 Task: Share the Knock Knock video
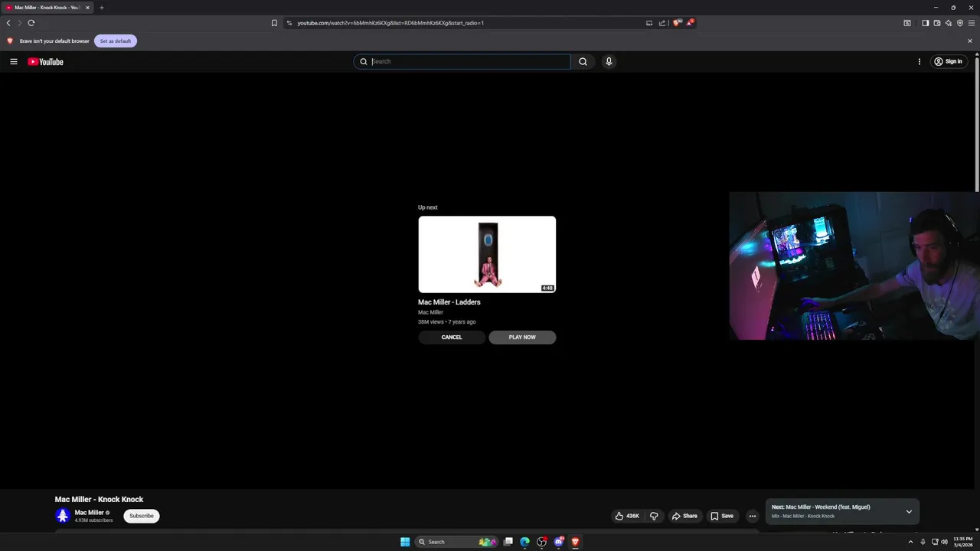pyautogui.click(x=684, y=516)
